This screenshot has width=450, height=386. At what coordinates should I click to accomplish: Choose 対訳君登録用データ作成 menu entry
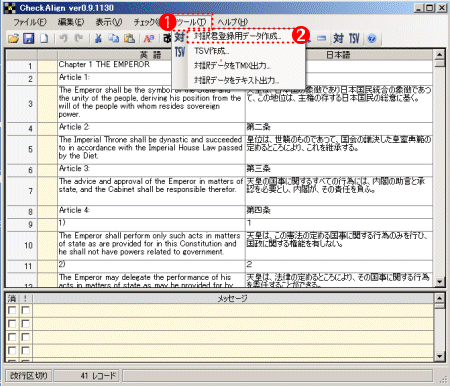pos(237,36)
